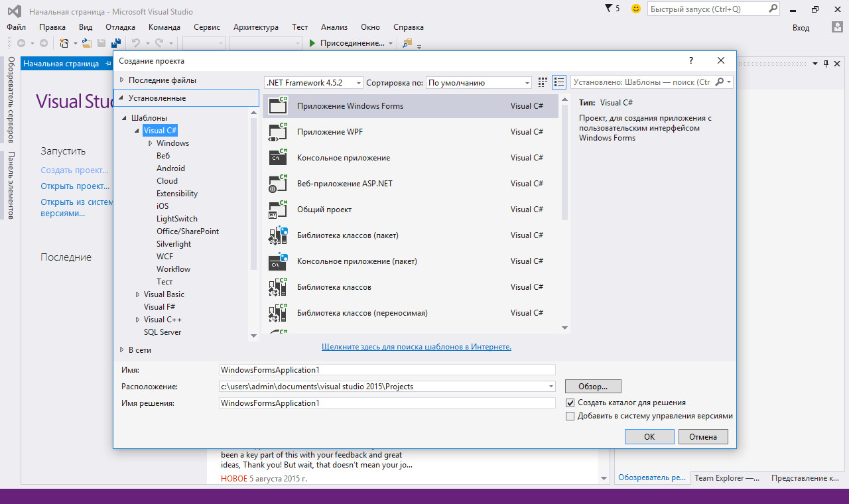The image size is (849, 504).
Task: Click the Имя решения field
Action: pos(387,403)
